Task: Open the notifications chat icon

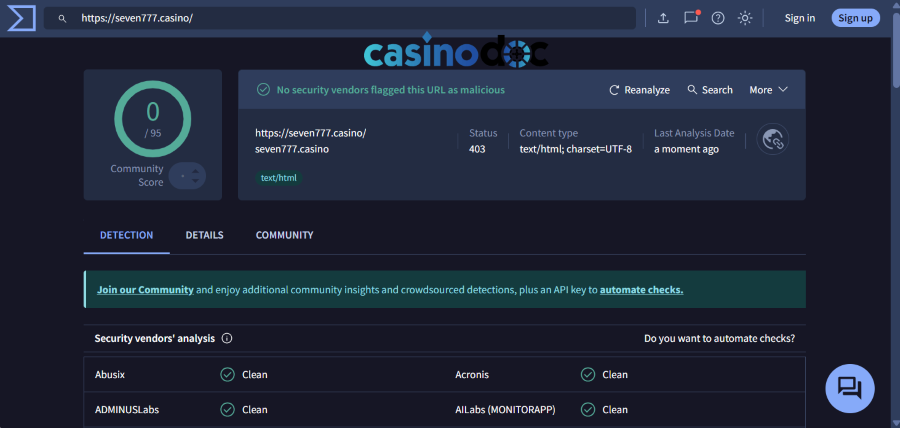Action: tap(691, 18)
